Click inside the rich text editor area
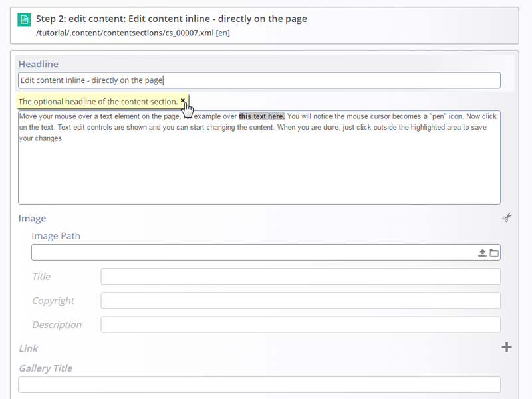 (259, 158)
